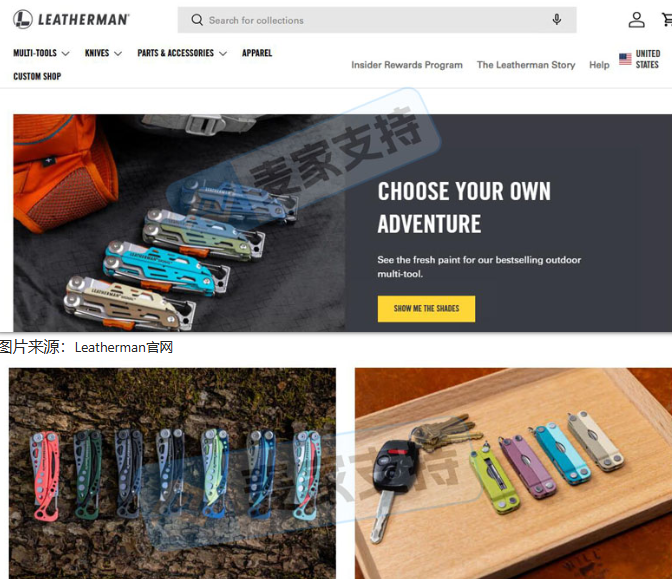
Task: Click the Leatherman logo
Action: 71,19
